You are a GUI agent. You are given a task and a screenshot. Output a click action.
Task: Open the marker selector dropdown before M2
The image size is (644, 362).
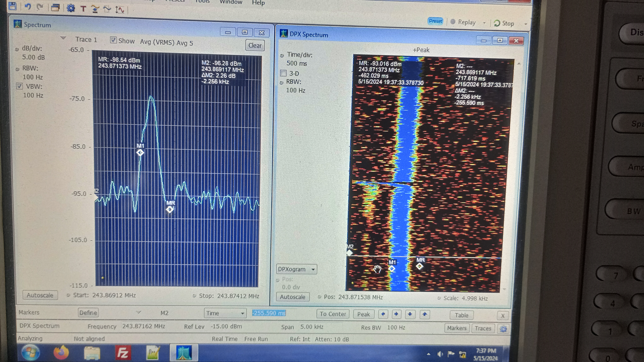click(x=138, y=312)
